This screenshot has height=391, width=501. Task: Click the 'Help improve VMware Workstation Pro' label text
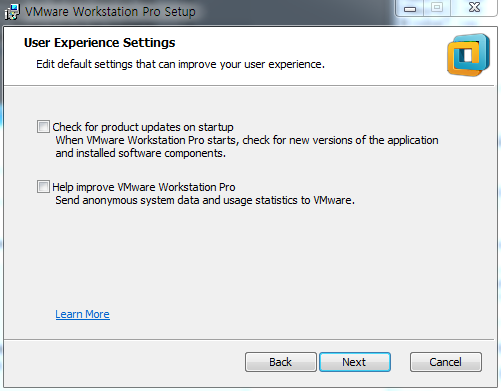pos(144,187)
